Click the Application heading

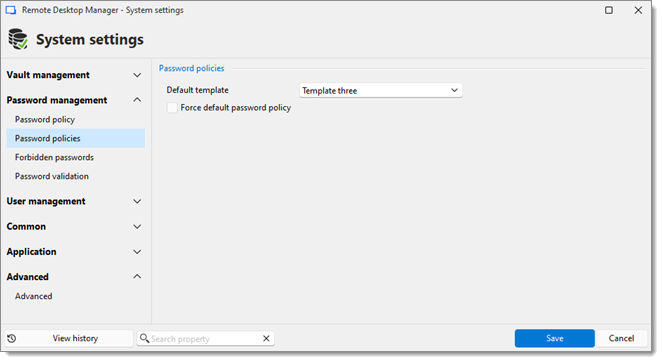coord(31,252)
